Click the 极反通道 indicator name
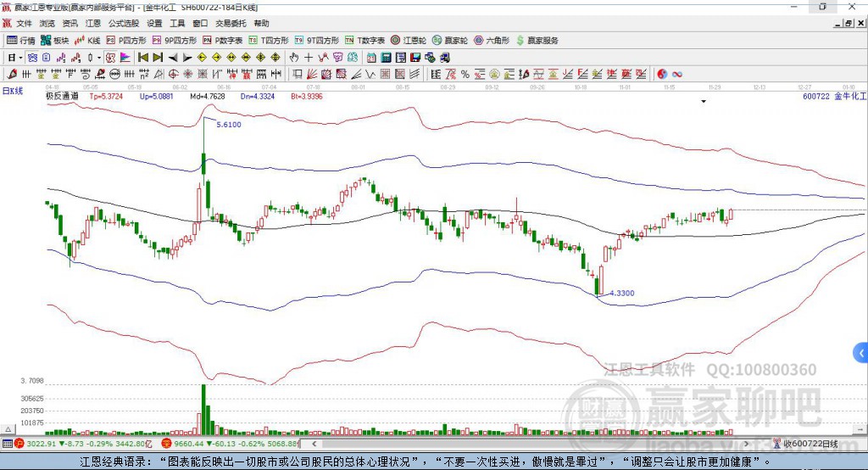This screenshot has height=470, width=868. [62, 96]
